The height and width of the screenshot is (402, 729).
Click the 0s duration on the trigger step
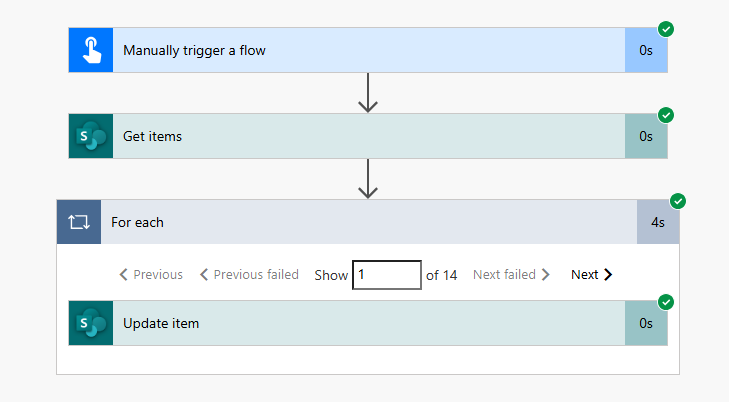click(646, 50)
